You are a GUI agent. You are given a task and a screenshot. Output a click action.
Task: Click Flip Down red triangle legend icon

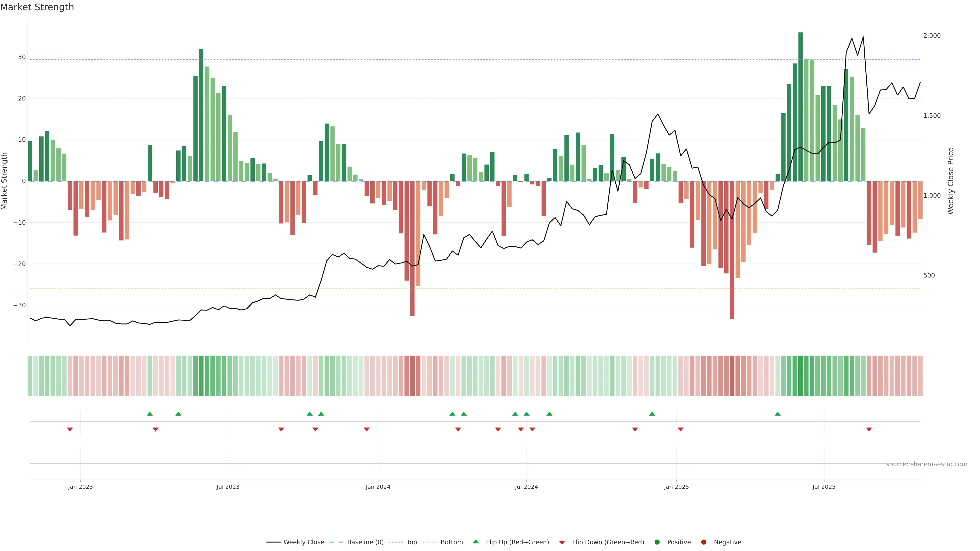(x=562, y=543)
